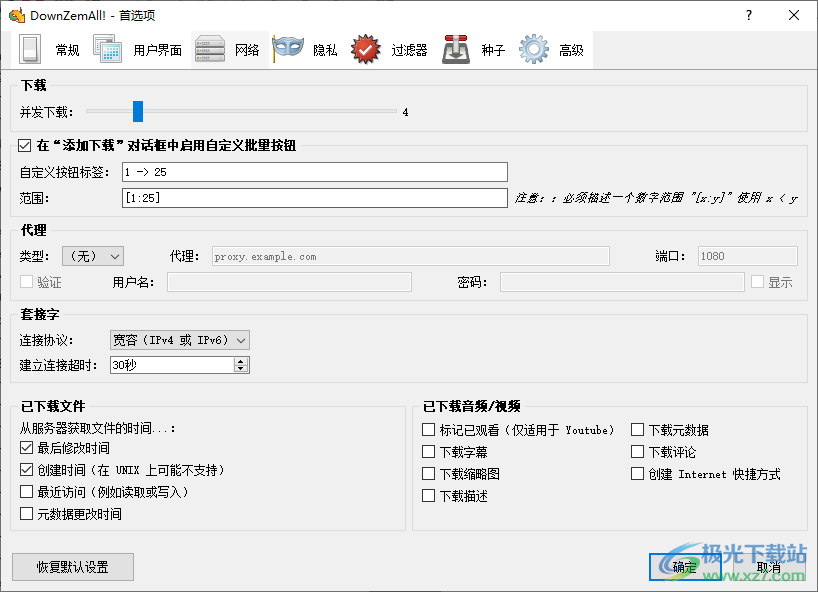Viewport: 818px width, 592px height.
Task: Open the 高级 (Advanced) gear icon
Action: click(x=532, y=48)
